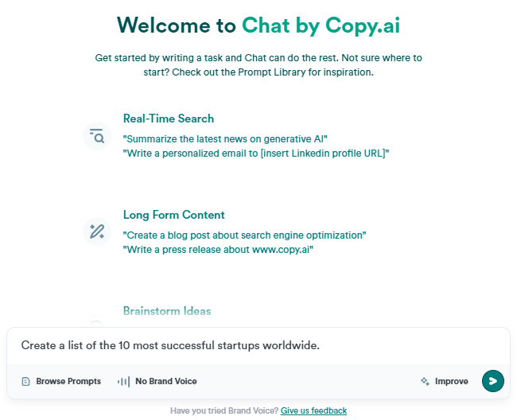This screenshot has height=420, width=517.
Task: Click the Browse Prompts document icon
Action: pos(25,382)
